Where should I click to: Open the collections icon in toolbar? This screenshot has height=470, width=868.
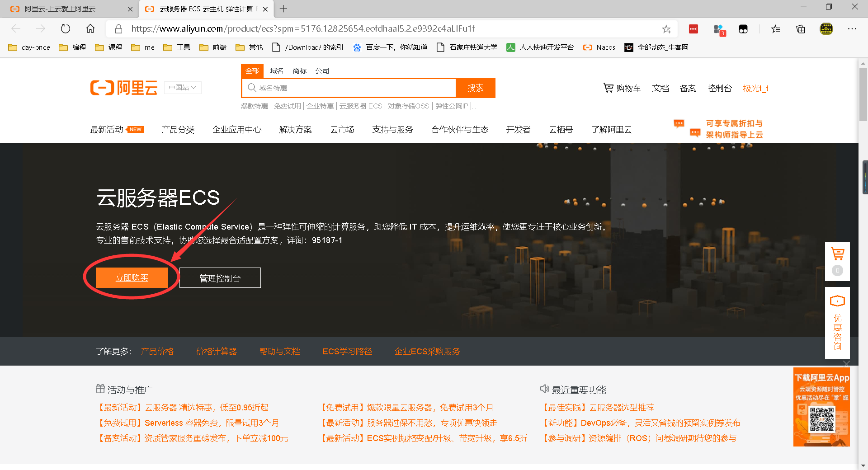[801, 29]
